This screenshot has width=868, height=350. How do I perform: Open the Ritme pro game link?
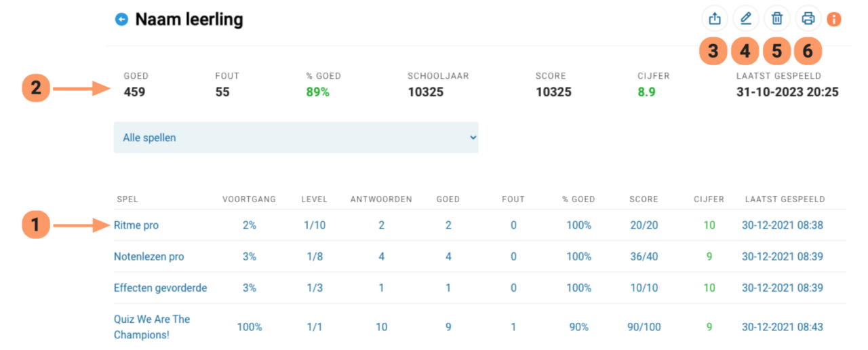coord(136,225)
